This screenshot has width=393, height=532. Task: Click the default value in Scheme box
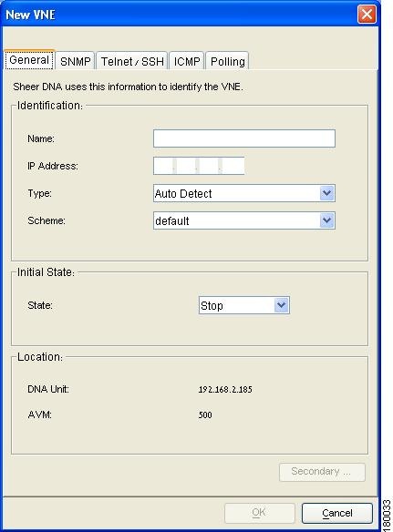(172, 221)
